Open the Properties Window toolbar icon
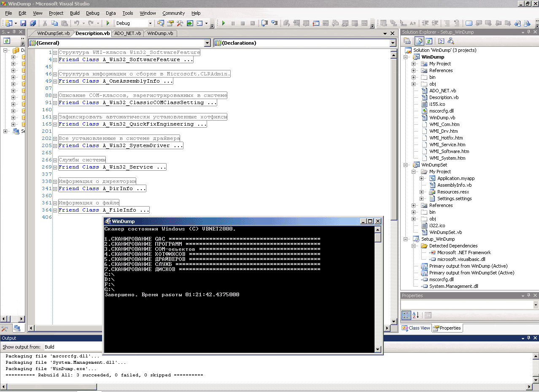 (170, 23)
